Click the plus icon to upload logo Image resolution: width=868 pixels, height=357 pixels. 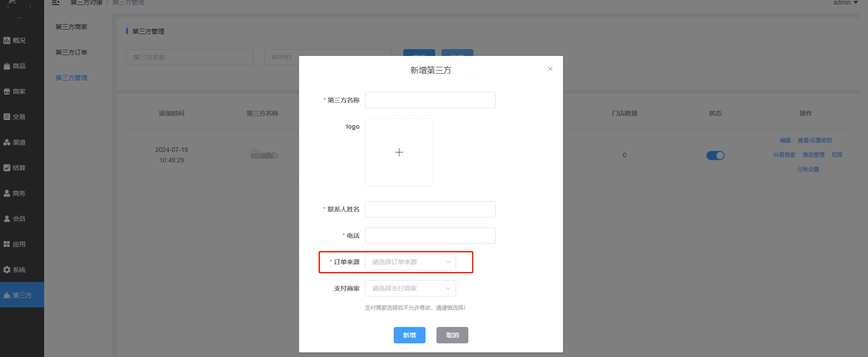399,152
